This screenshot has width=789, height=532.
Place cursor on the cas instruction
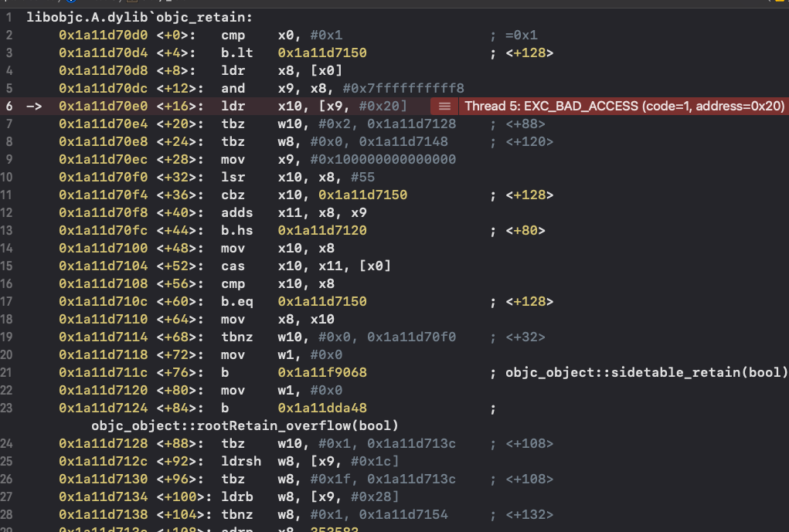233,266
